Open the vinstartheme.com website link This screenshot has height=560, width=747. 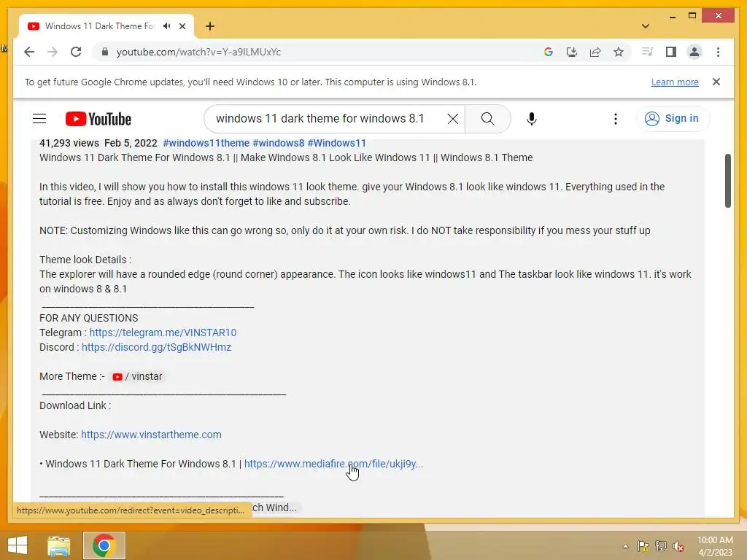(151, 435)
